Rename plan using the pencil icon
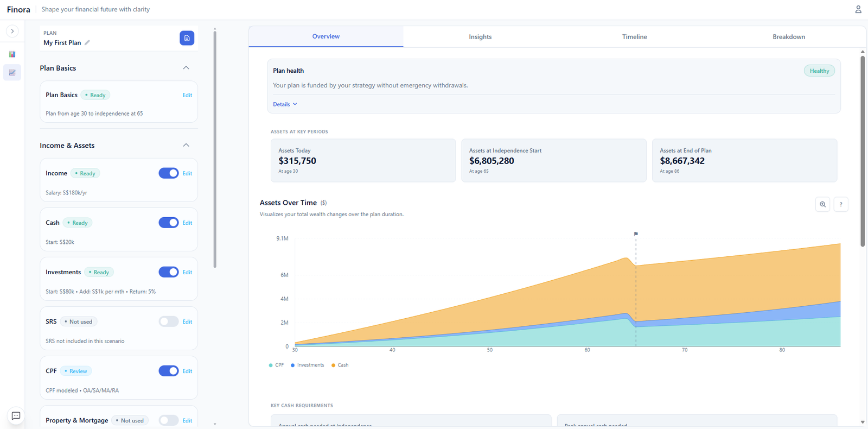868x429 pixels. click(x=87, y=43)
